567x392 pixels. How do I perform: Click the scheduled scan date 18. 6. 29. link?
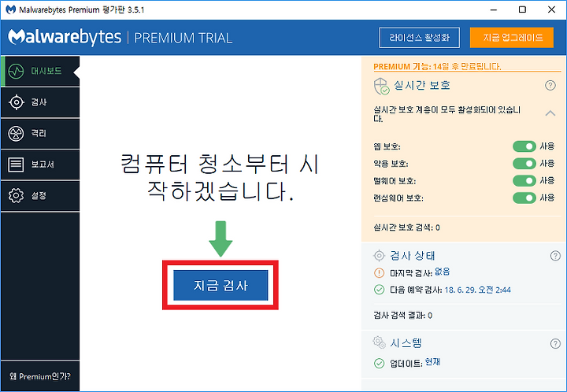click(x=477, y=290)
